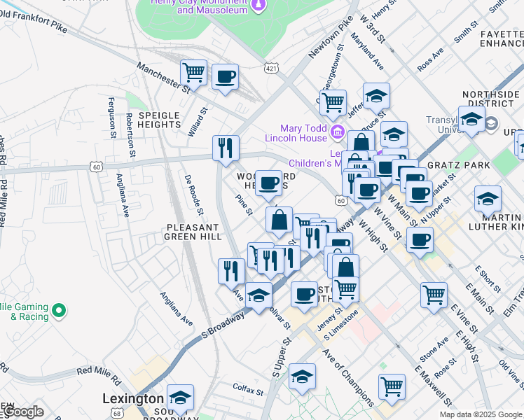Select the E Maxwell St label
This screenshot has width=524, height=420.
point(434,386)
